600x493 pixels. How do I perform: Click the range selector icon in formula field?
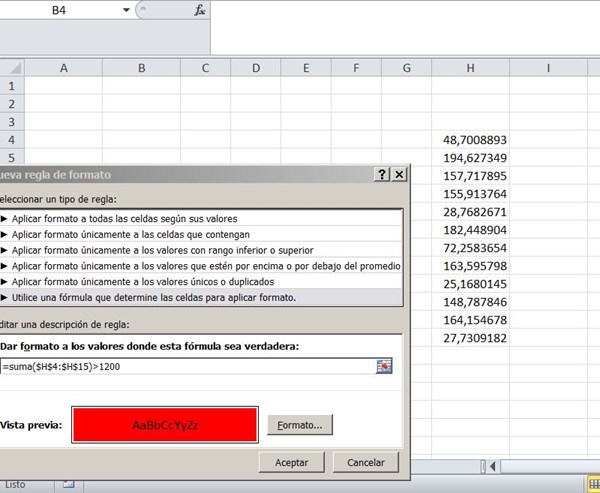pyautogui.click(x=384, y=366)
